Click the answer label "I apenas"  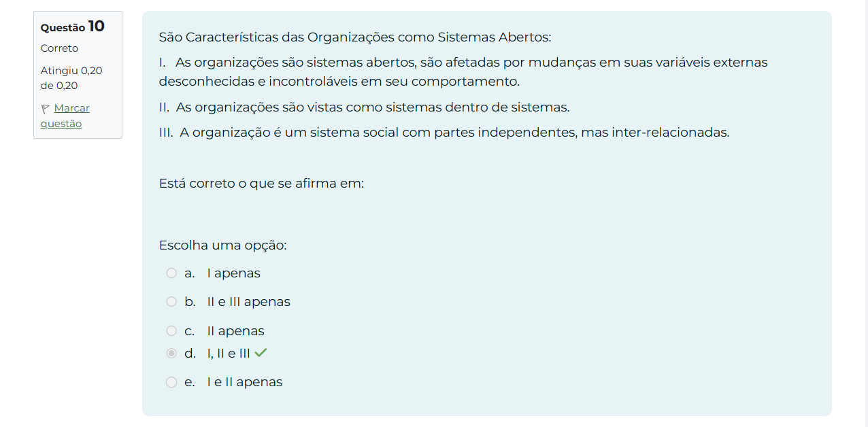pos(233,273)
